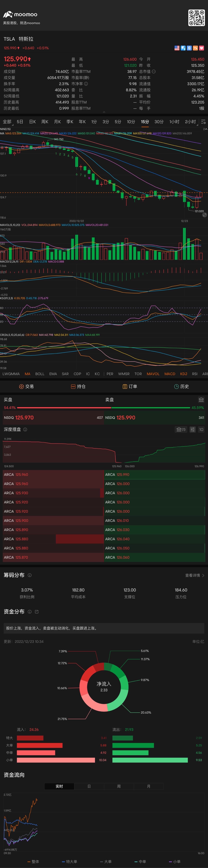Switch chart to 5日 period
Screen dimensions: 208x868
20,122
